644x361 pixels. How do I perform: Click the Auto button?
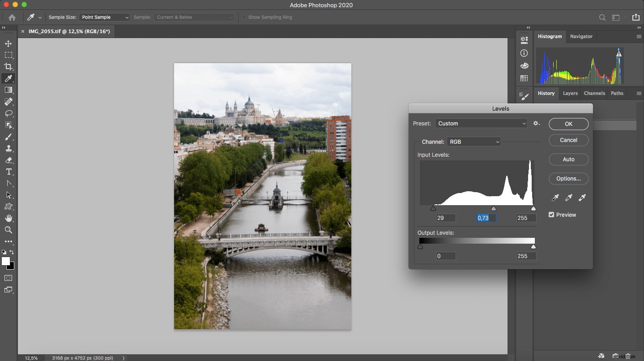click(x=568, y=159)
